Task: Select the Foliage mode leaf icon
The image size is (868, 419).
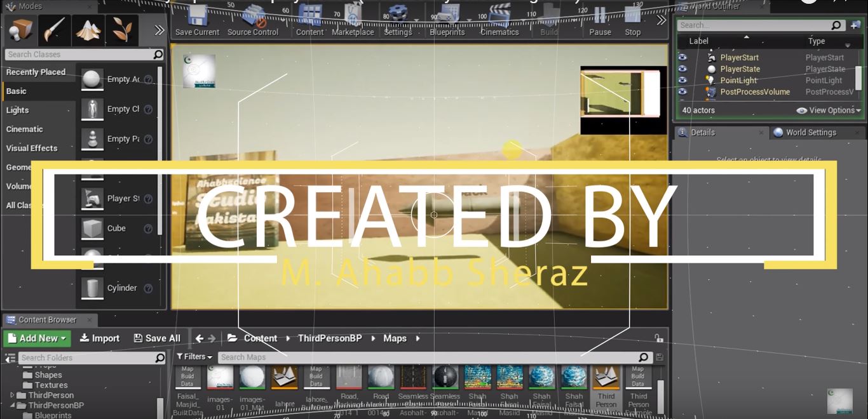Action: (x=122, y=29)
